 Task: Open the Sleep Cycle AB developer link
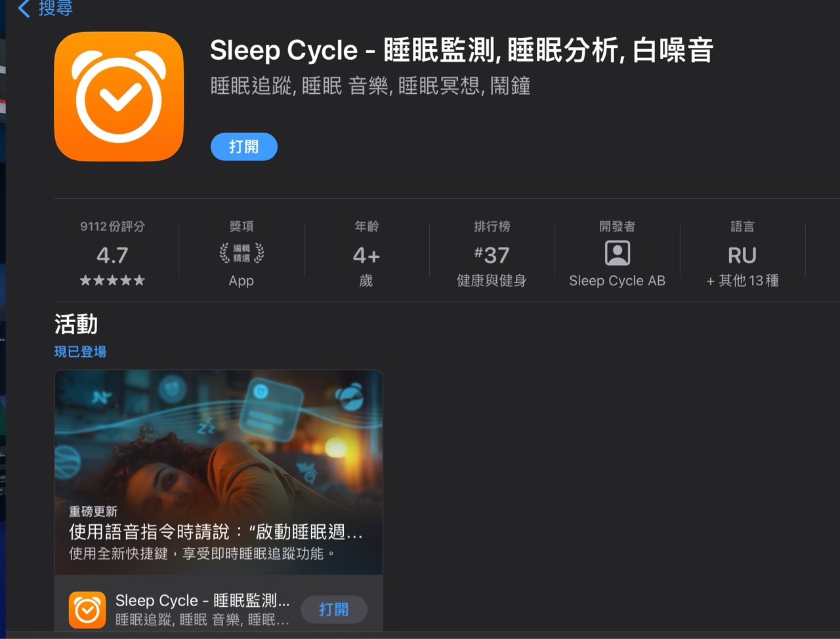(x=617, y=281)
